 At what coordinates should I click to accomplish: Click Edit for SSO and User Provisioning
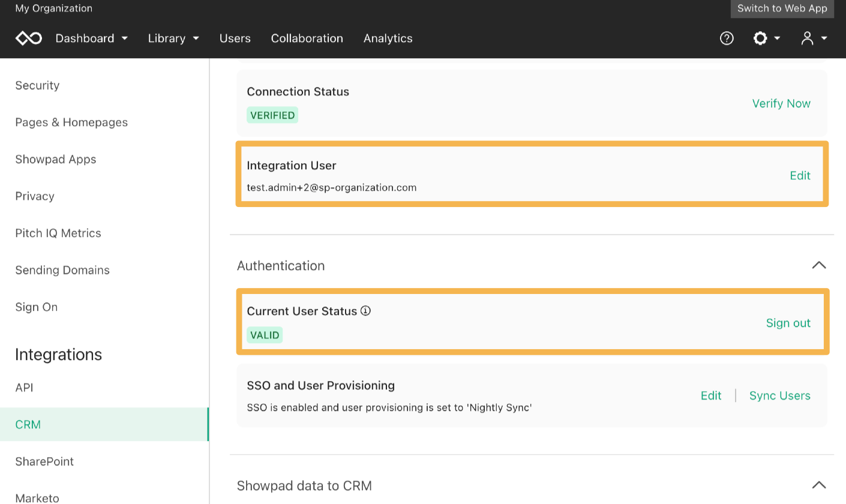coord(711,395)
